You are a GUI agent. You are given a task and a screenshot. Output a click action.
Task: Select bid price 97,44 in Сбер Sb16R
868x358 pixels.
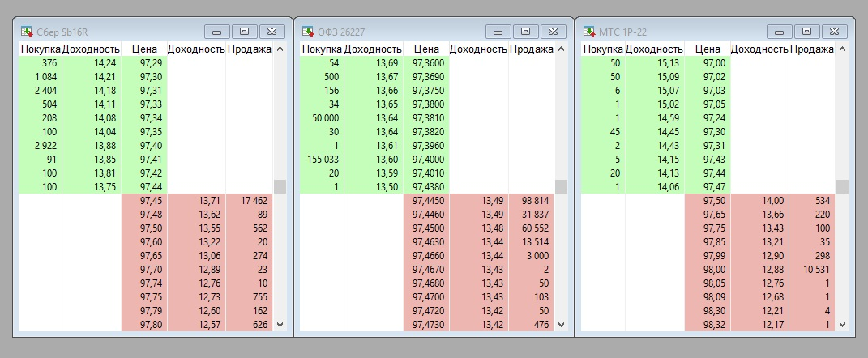tap(151, 187)
